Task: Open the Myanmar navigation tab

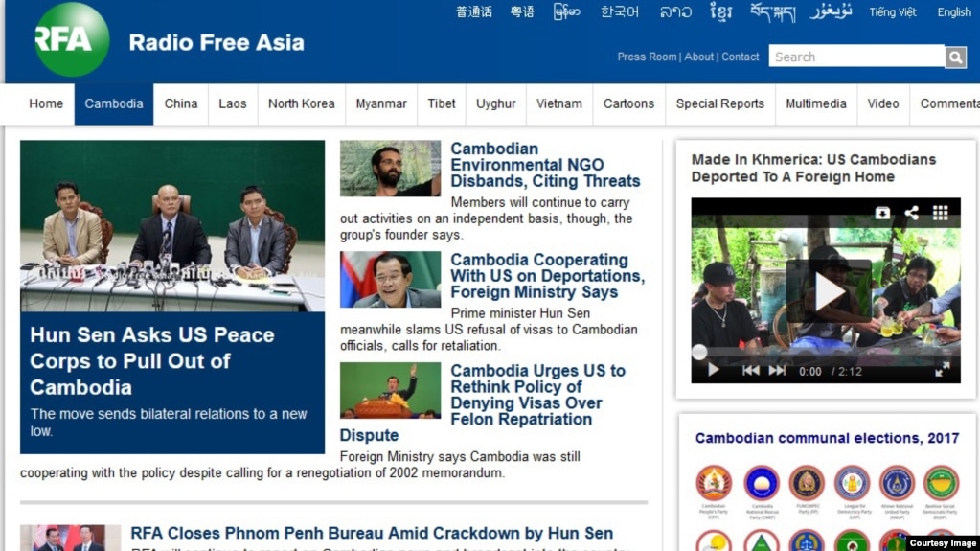Action: click(381, 103)
